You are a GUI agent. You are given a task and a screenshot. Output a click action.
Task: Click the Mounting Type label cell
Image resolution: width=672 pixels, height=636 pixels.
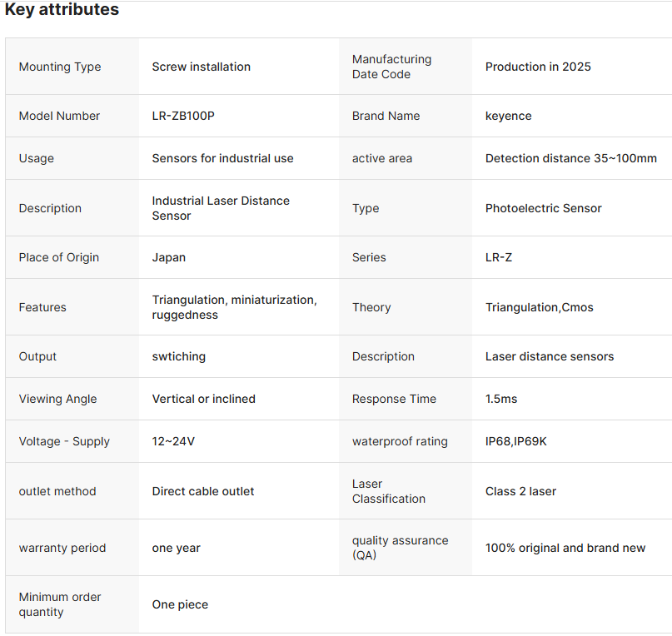pos(60,67)
